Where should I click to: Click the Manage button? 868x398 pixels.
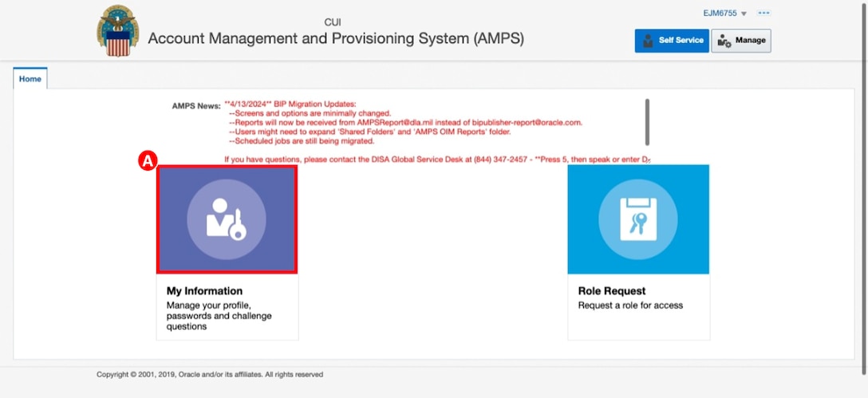[740, 41]
